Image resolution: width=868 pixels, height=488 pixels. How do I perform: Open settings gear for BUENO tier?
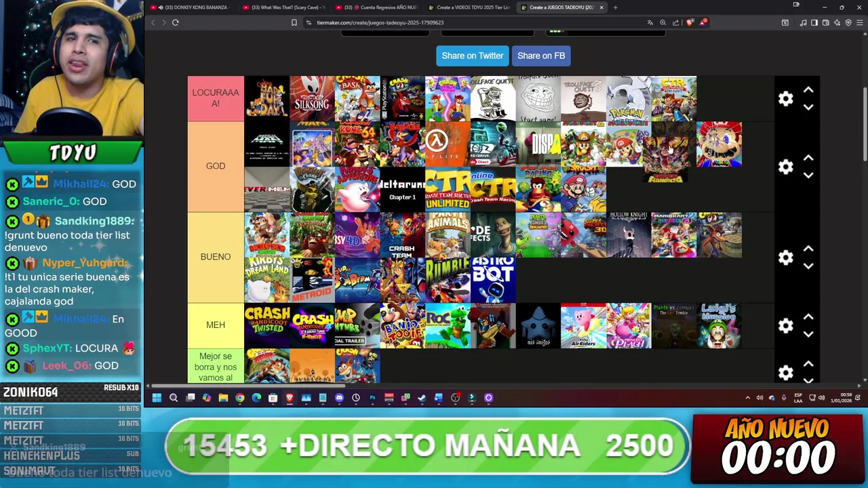click(785, 258)
